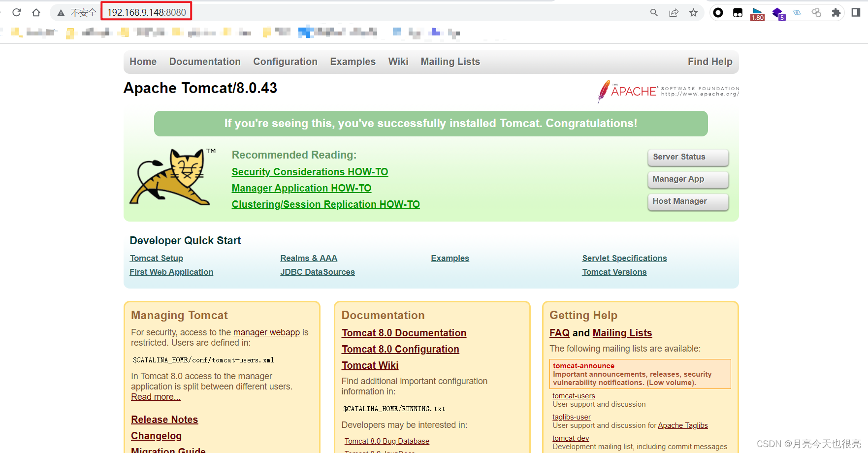This screenshot has width=868, height=453.
Task: Open the Servlet Specifications link
Action: 624,258
